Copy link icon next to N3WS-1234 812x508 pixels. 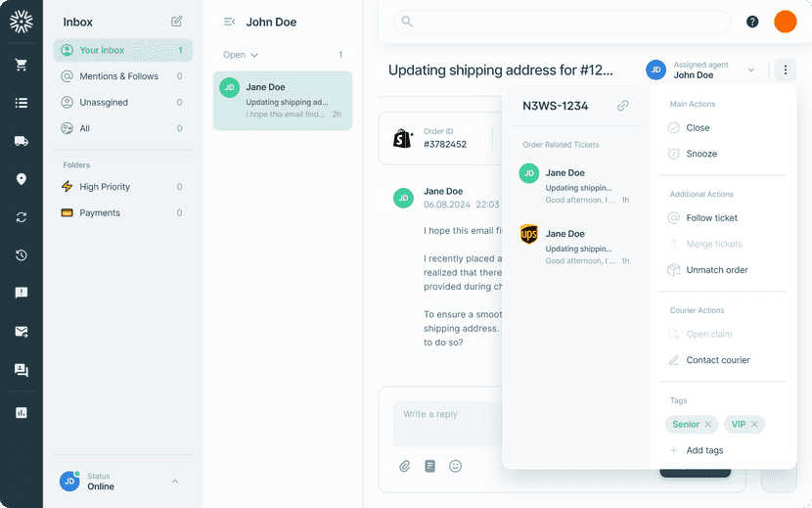623,106
